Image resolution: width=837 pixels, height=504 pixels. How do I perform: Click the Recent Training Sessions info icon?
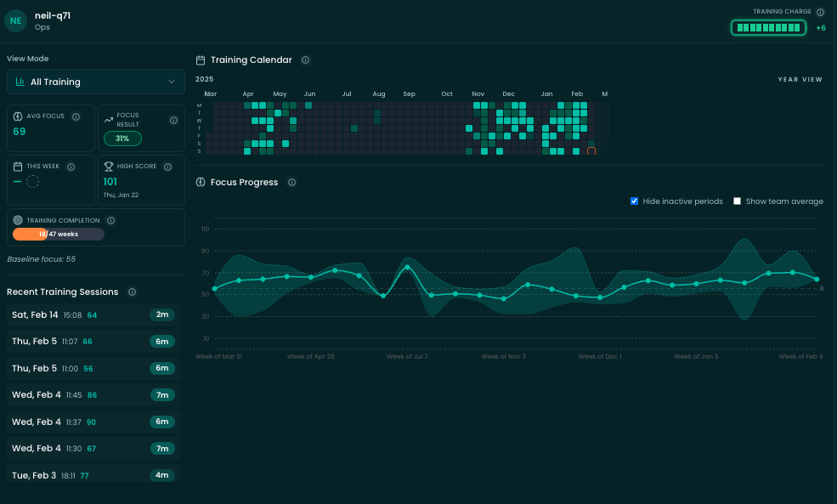tap(132, 292)
